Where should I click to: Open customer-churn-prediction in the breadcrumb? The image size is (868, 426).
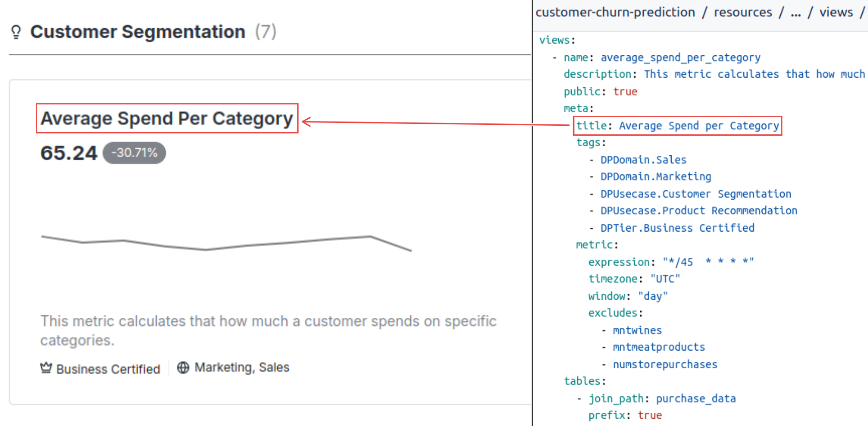pyautogui.click(x=615, y=12)
